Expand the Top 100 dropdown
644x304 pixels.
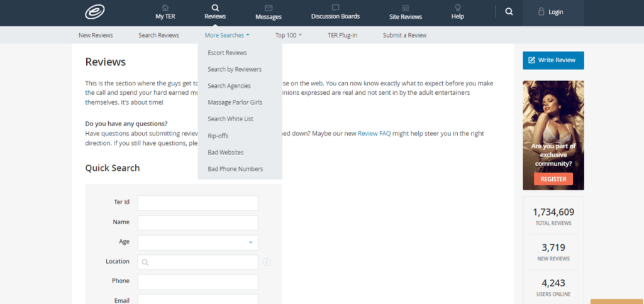click(288, 35)
